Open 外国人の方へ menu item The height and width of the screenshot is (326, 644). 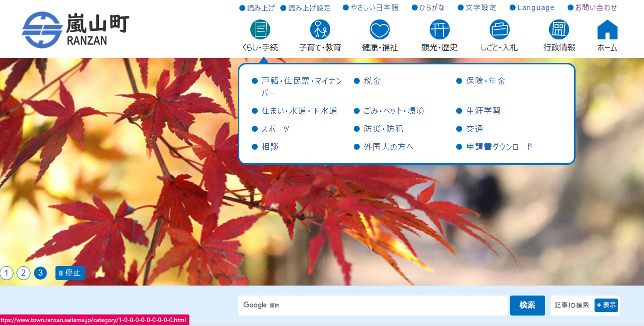click(388, 147)
